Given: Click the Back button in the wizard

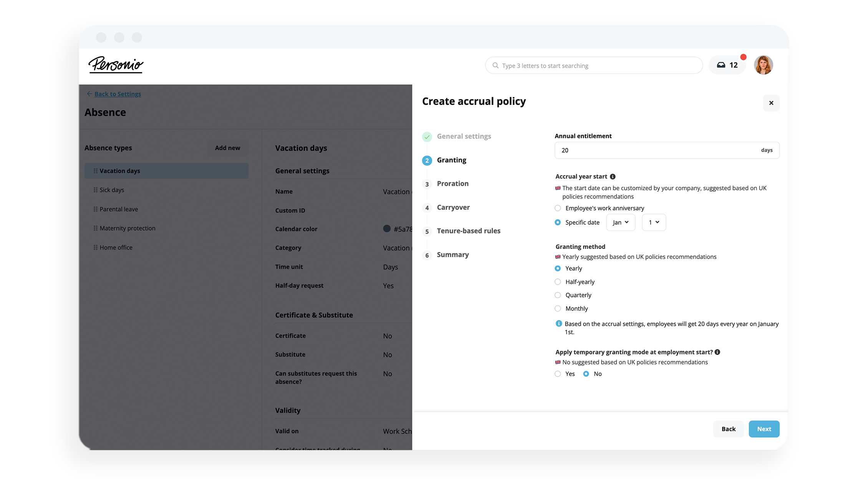Looking at the screenshot, I should point(728,429).
